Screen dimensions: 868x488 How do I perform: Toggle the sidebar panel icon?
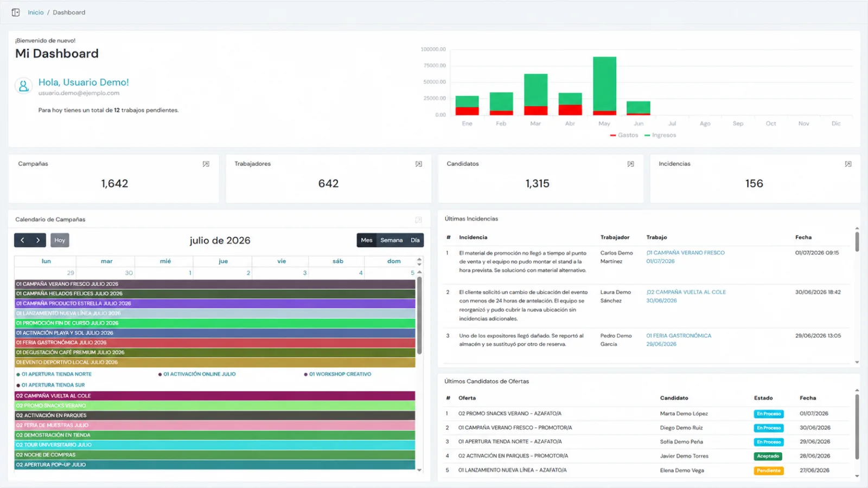coord(16,12)
